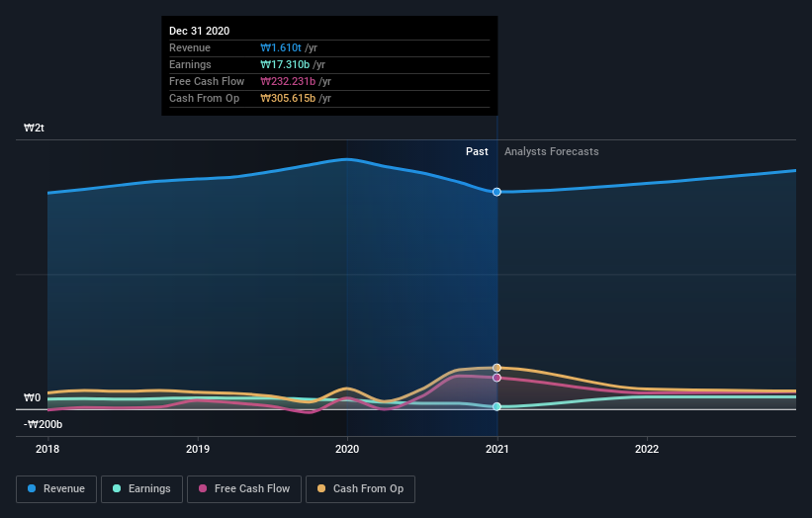Screen dimensions: 812x518
Task: Click the ₩17.310b earnings value in tooltip
Action: 285,64
